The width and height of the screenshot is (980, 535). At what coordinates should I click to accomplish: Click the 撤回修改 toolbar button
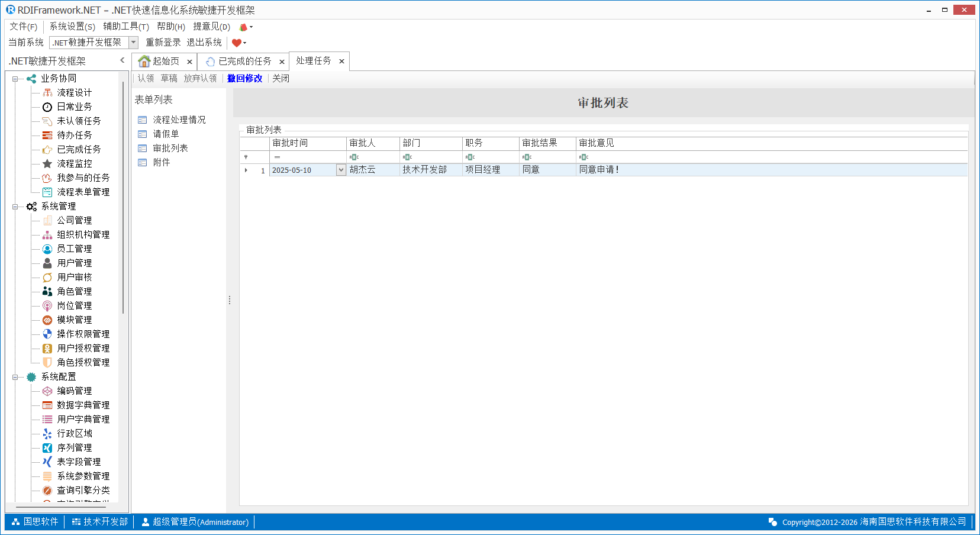point(244,79)
